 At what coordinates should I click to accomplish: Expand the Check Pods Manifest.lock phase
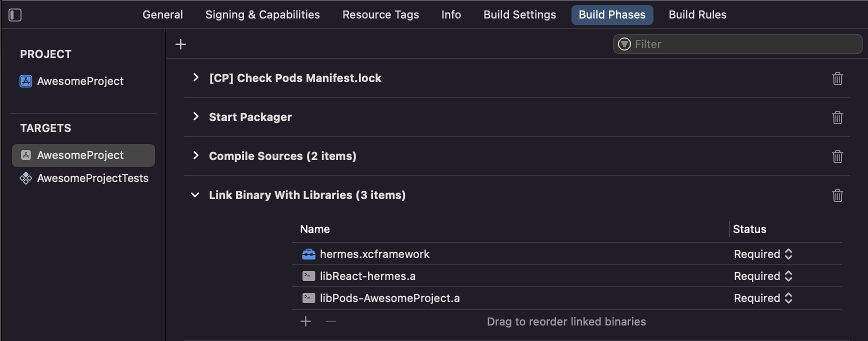click(195, 77)
